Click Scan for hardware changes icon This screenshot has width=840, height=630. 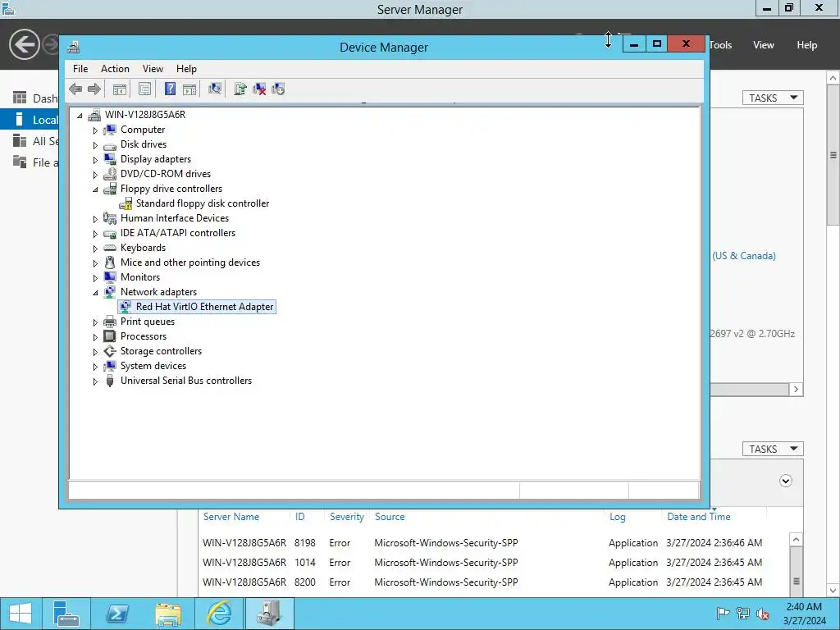click(x=215, y=89)
